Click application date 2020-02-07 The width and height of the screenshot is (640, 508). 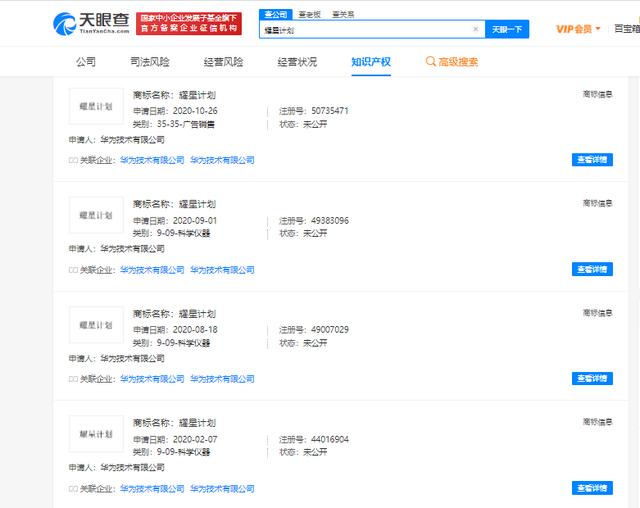click(195, 439)
